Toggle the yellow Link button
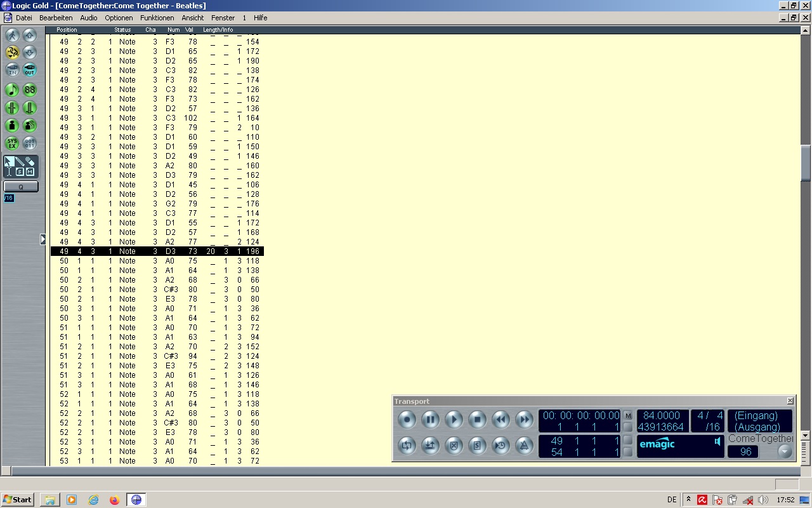 12,52
